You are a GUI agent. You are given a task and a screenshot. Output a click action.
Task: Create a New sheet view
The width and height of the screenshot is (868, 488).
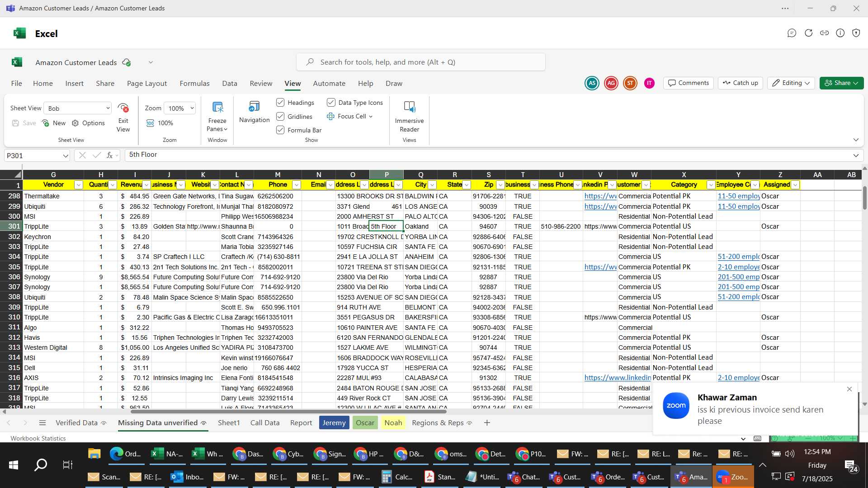tap(54, 123)
